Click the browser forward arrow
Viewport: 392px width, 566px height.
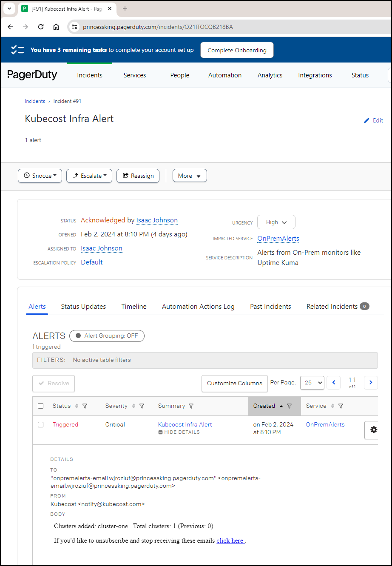click(26, 27)
